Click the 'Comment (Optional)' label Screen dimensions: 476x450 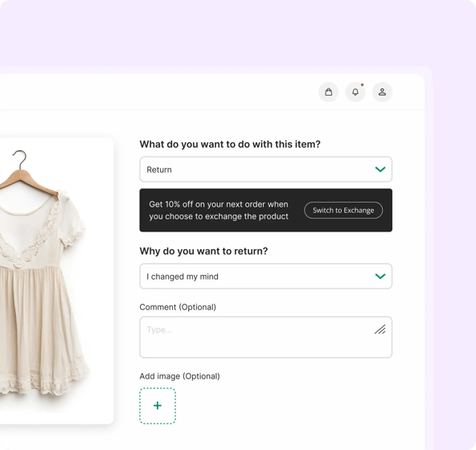point(178,307)
